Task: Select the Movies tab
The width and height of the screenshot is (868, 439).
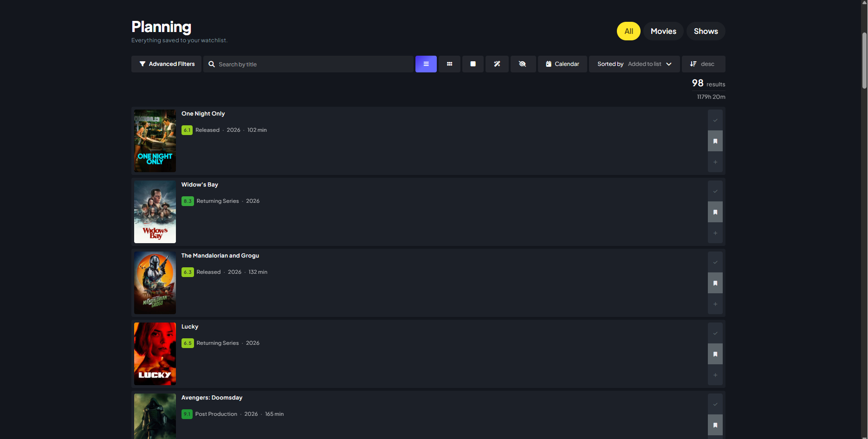Action: 663,31
